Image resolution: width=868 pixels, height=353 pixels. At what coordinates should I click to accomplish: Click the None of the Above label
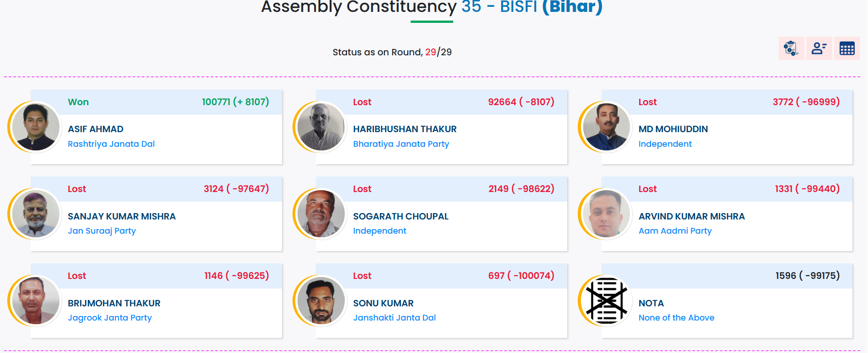pyautogui.click(x=677, y=317)
